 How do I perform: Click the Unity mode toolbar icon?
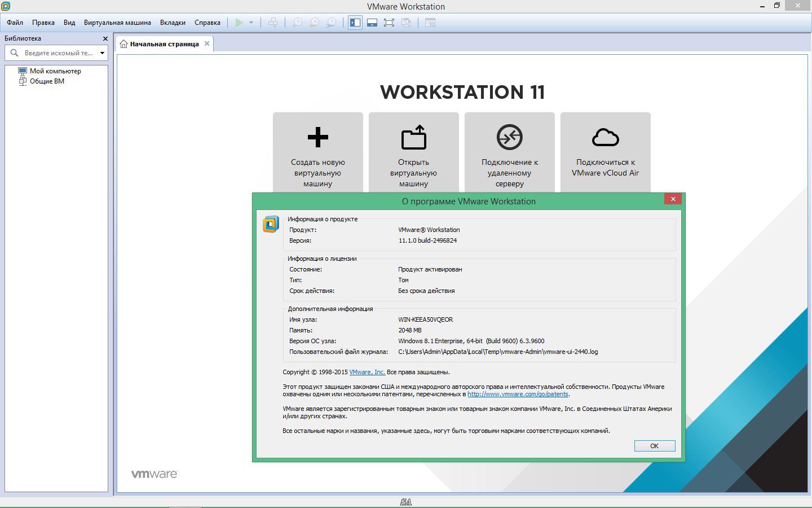point(406,23)
